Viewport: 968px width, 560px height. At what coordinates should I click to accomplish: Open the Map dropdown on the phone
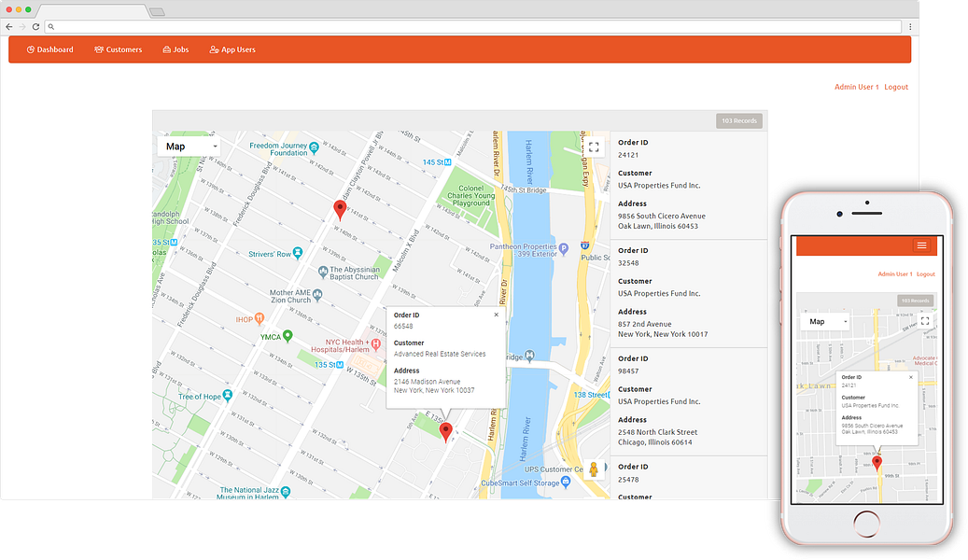point(827,322)
